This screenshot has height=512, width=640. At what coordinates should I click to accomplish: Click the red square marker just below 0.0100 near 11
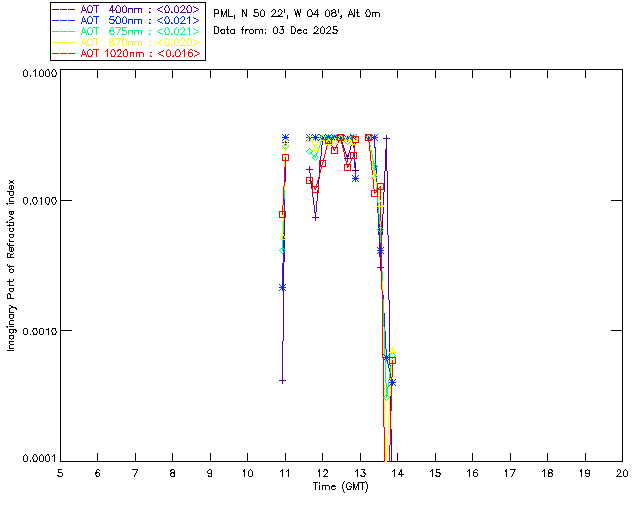tap(282, 214)
